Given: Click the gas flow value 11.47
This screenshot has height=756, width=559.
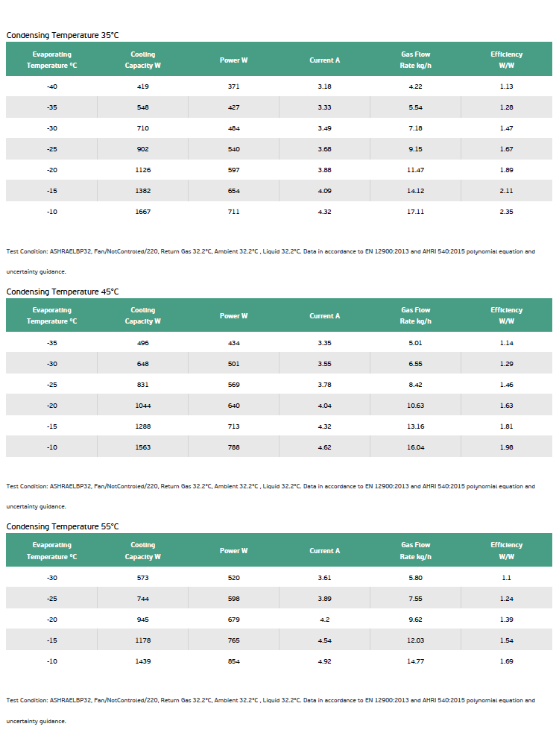Looking at the screenshot, I should [x=415, y=170].
